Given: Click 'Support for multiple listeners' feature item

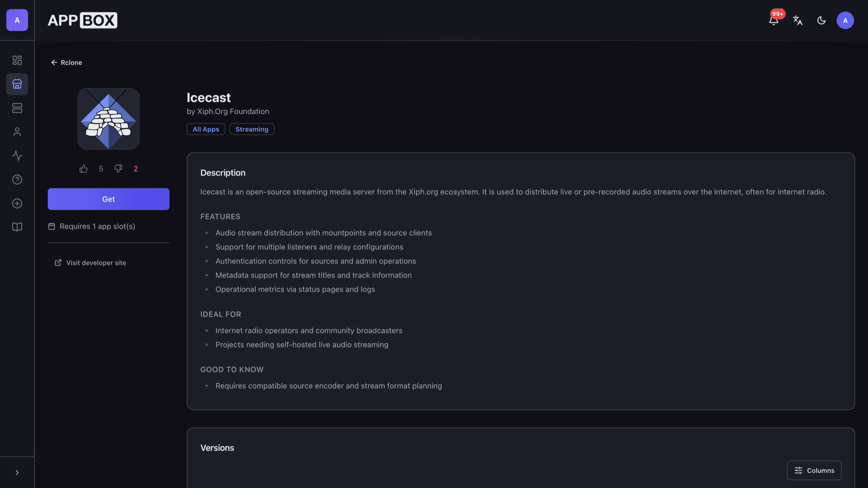Looking at the screenshot, I should click(309, 247).
